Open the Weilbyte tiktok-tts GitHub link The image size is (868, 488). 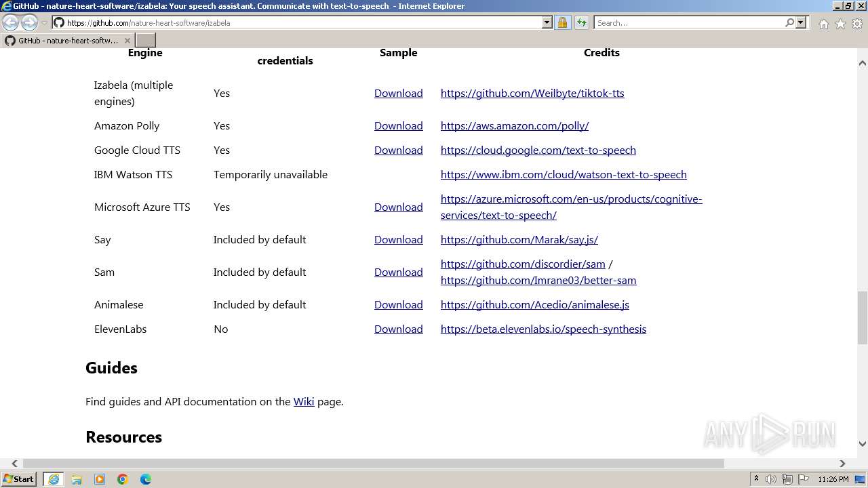[532, 93]
